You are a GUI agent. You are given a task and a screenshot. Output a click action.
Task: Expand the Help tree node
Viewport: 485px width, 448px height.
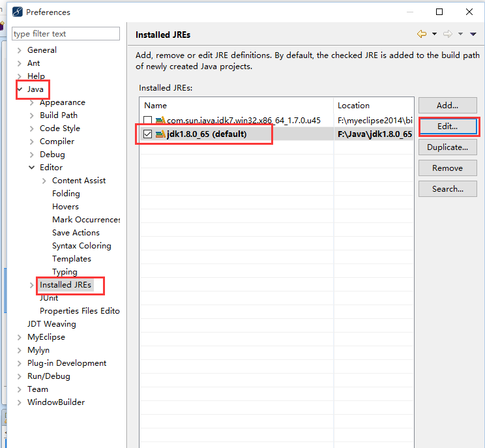[19, 76]
